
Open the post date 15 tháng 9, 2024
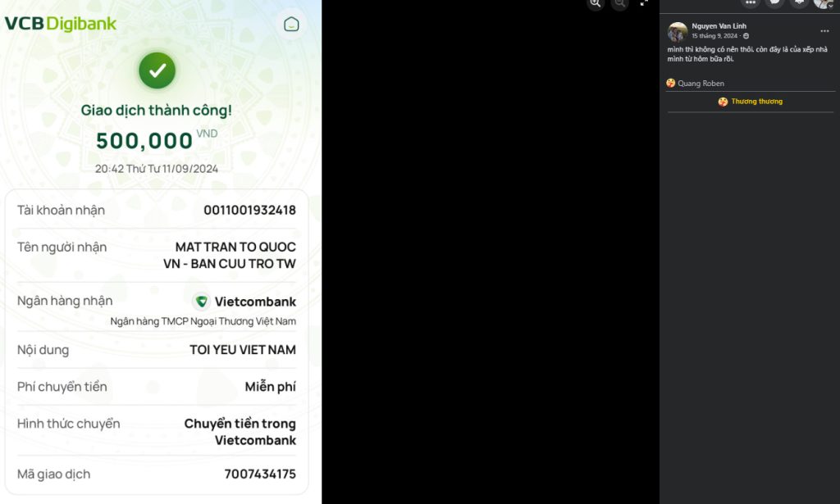click(714, 36)
